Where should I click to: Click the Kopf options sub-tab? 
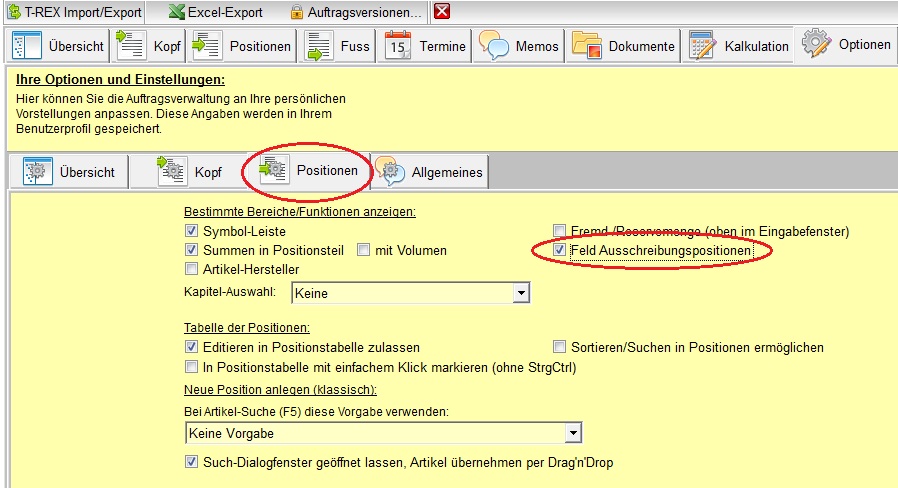point(189,172)
